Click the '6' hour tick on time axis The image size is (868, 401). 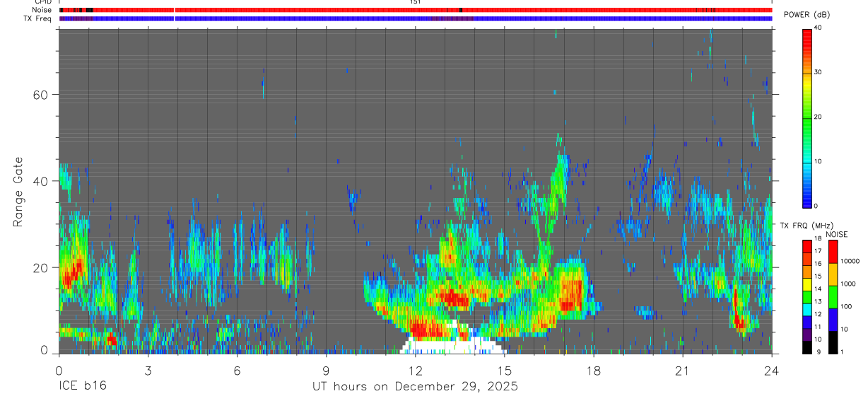click(x=237, y=371)
